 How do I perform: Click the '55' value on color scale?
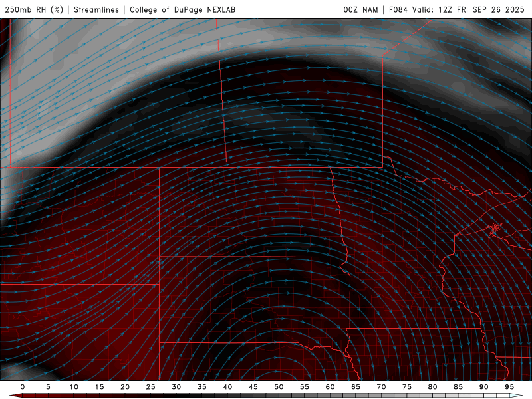coord(305,387)
